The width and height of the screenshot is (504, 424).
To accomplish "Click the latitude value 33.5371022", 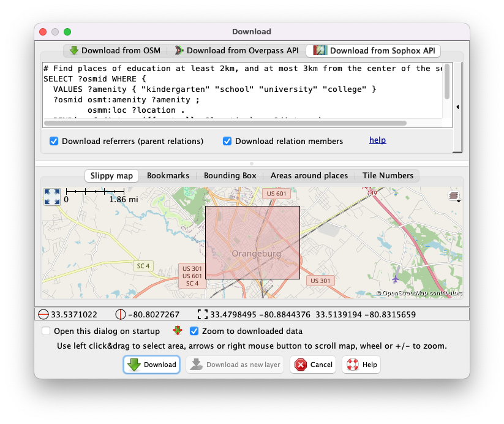I will (74, 314).
